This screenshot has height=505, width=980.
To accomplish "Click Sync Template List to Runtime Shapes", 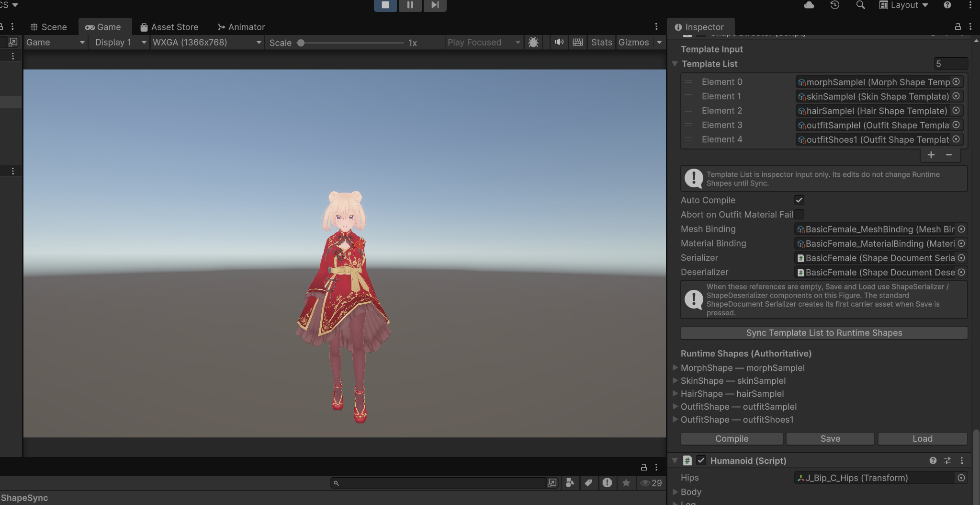I will [x=824, y=333].
